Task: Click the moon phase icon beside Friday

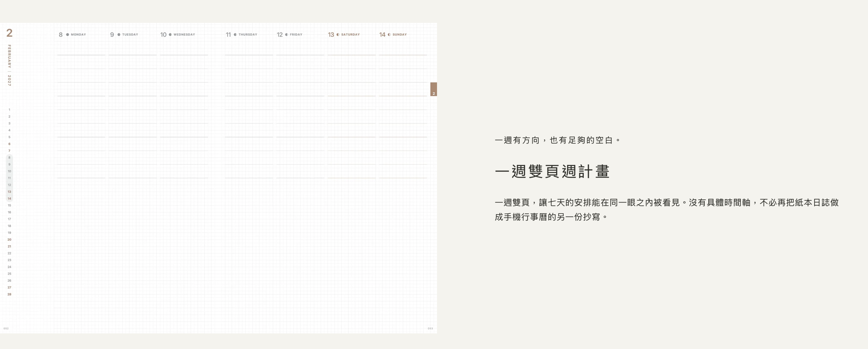Action: pos(286,35)
